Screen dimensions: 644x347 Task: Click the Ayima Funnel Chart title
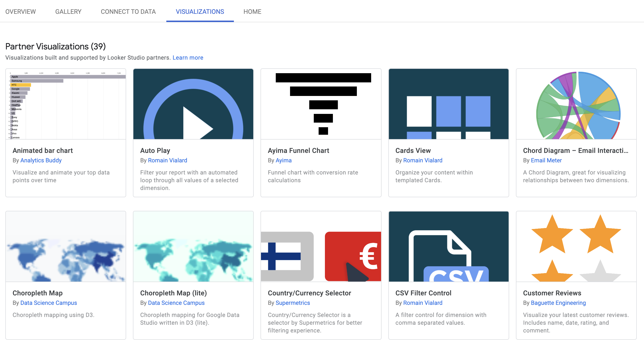pyautogui.click(x=299, y=150)
